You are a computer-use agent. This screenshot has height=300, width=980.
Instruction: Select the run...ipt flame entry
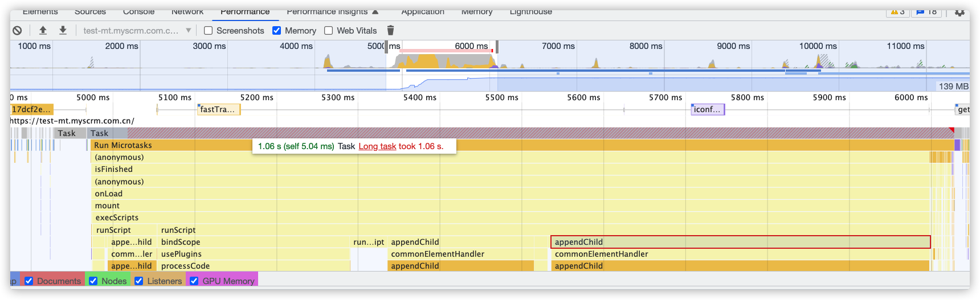(x=369, y=242)
